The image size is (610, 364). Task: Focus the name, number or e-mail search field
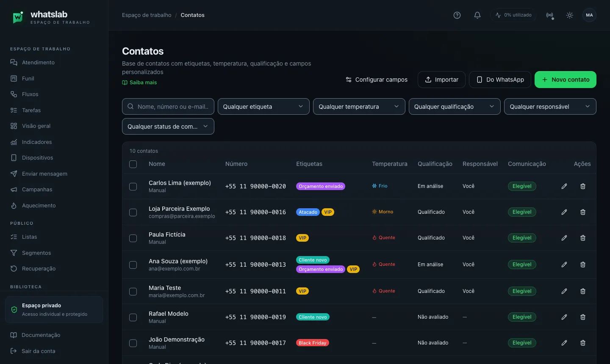pyautogui.click(x=168, y=107)
